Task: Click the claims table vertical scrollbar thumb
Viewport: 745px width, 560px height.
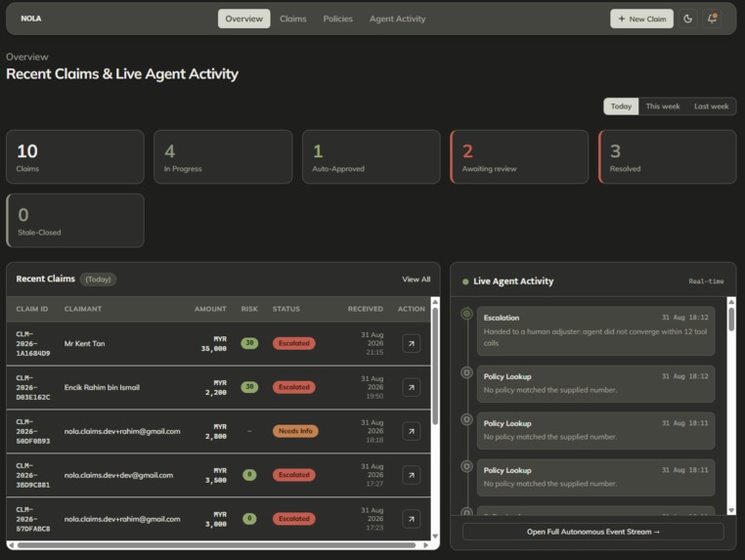Action: (435, 366)
